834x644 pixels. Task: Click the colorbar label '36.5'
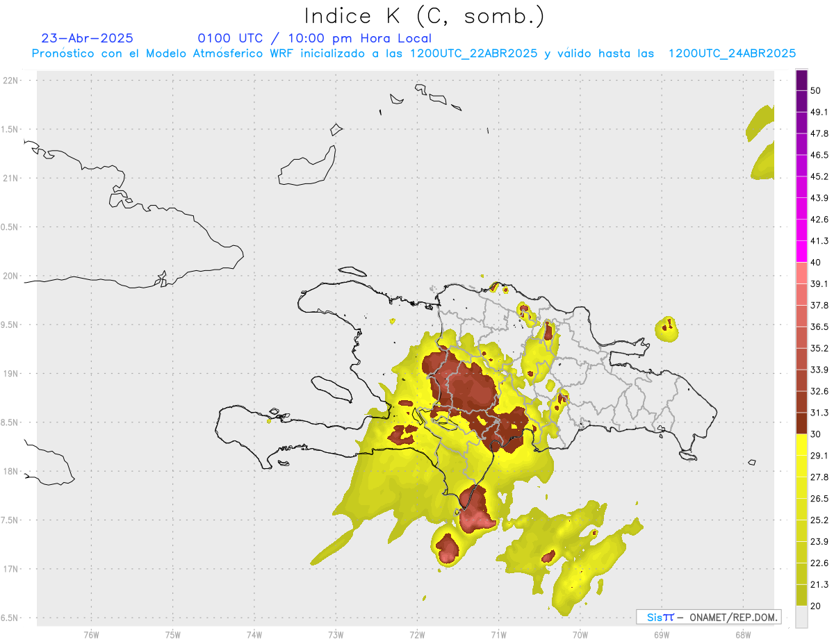(x=819, y=327)
